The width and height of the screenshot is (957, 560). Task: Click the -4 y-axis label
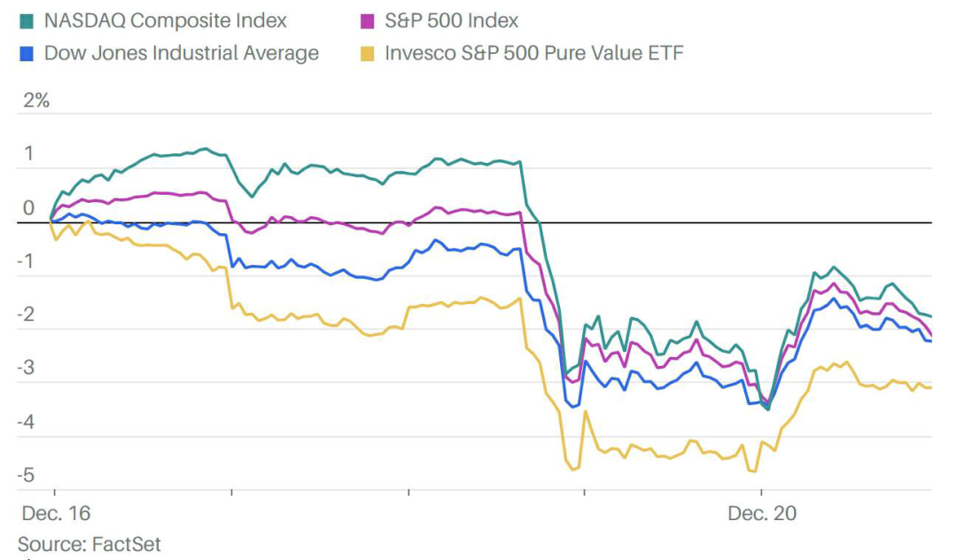coord(26,422)
